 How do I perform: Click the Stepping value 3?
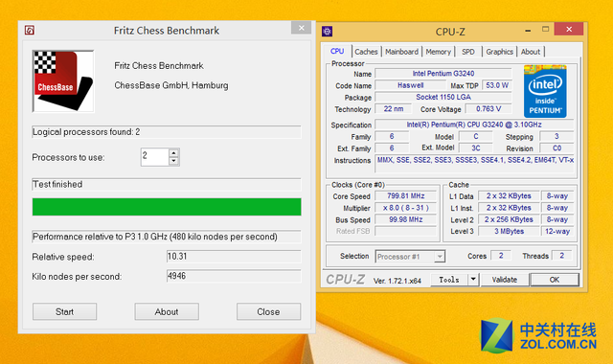coord(556,136)
